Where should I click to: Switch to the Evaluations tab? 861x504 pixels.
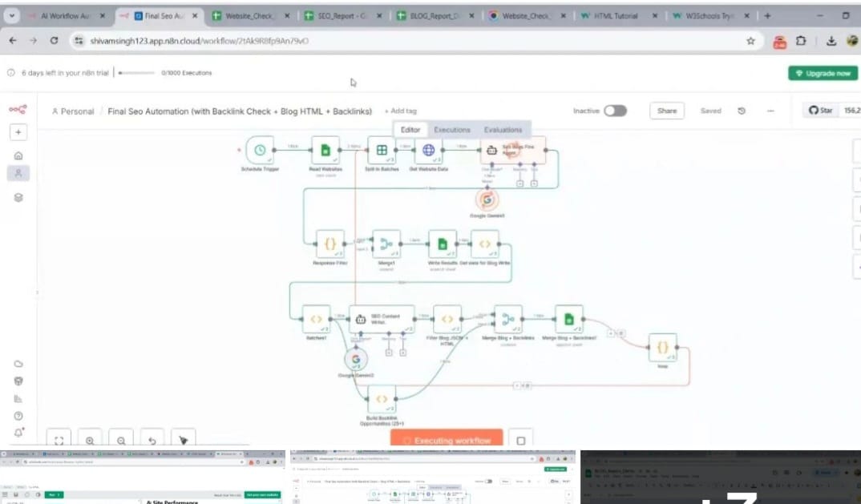click(x=503, y=130)
